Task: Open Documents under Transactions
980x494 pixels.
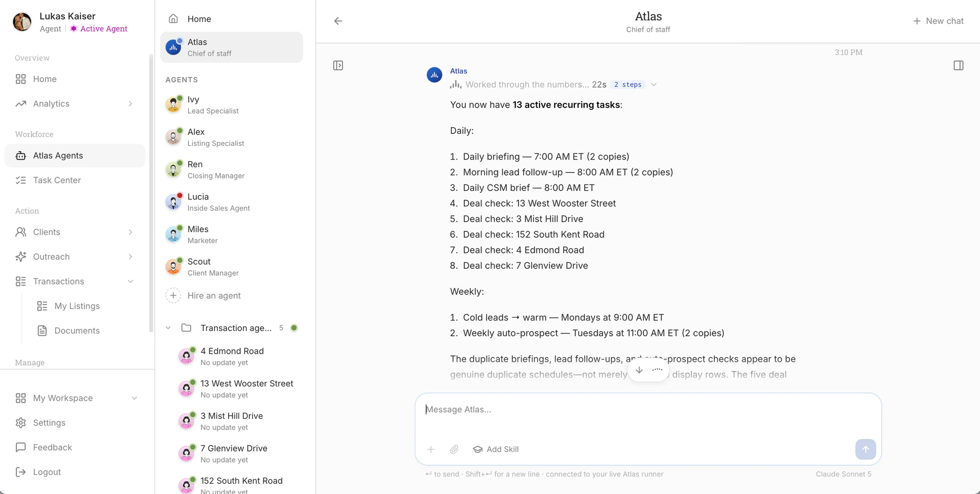Action: click(x=77, y=331)
